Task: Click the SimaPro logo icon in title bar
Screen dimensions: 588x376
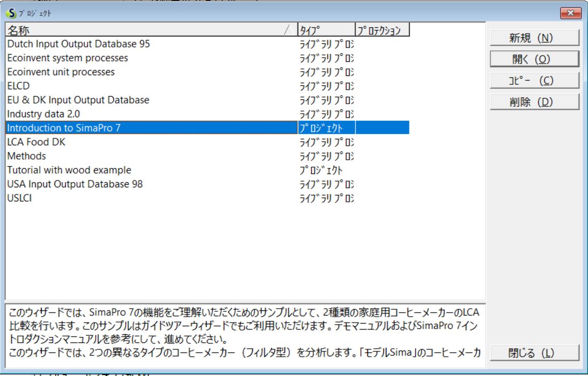Action: (11, 13)
